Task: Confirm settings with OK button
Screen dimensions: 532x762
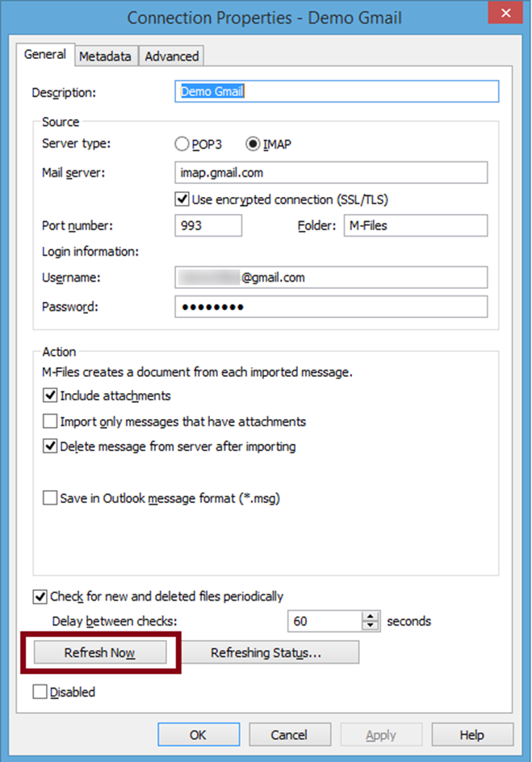Action: 199,735
